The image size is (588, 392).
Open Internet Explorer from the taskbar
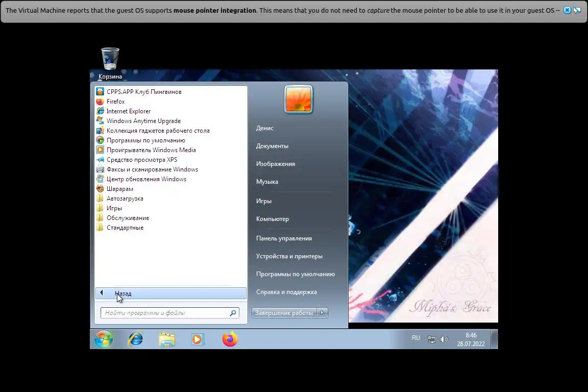[135, 339]
